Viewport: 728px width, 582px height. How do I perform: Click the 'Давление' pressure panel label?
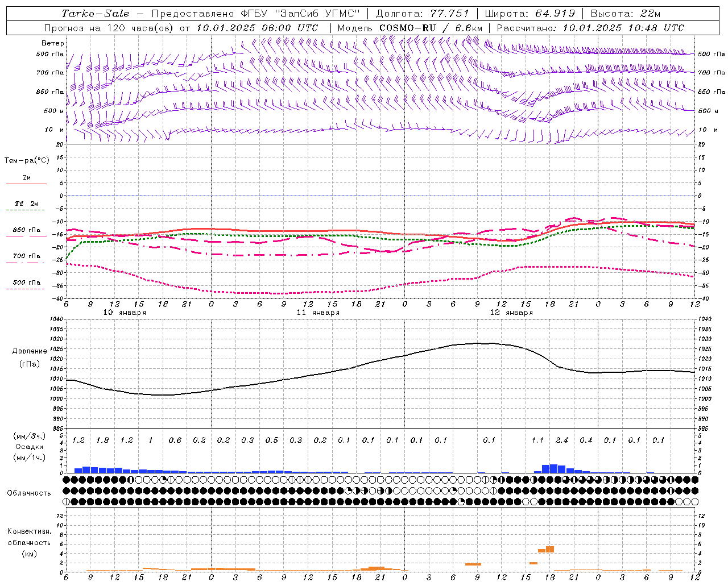point(30,351)
